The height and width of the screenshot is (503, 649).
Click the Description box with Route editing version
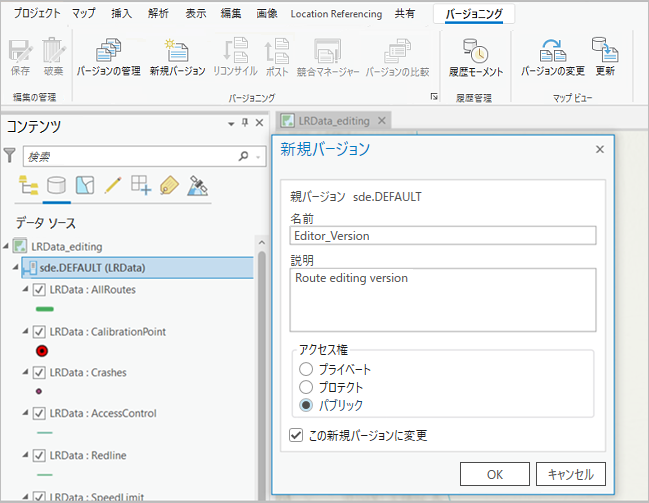pyautogui.click(x=443, y=300)
